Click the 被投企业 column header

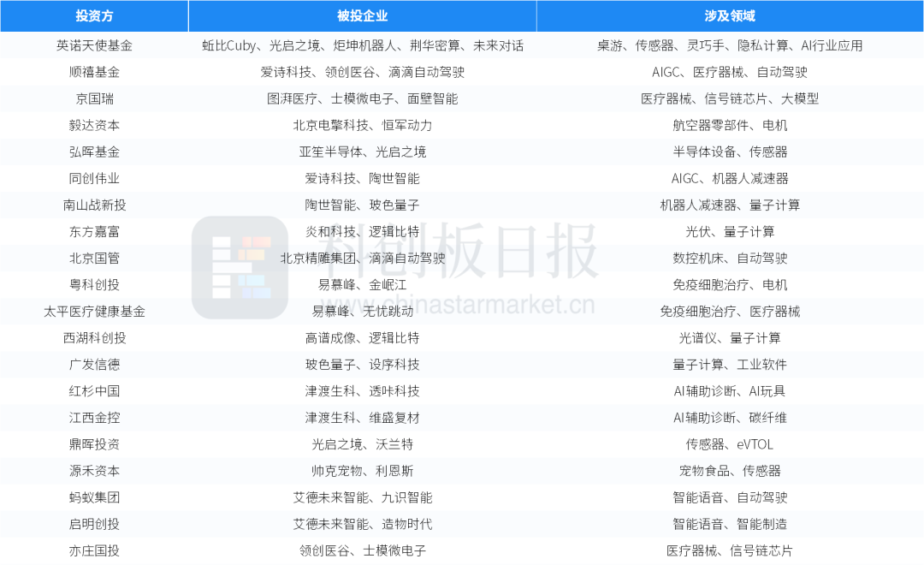[x=362, y=15]
